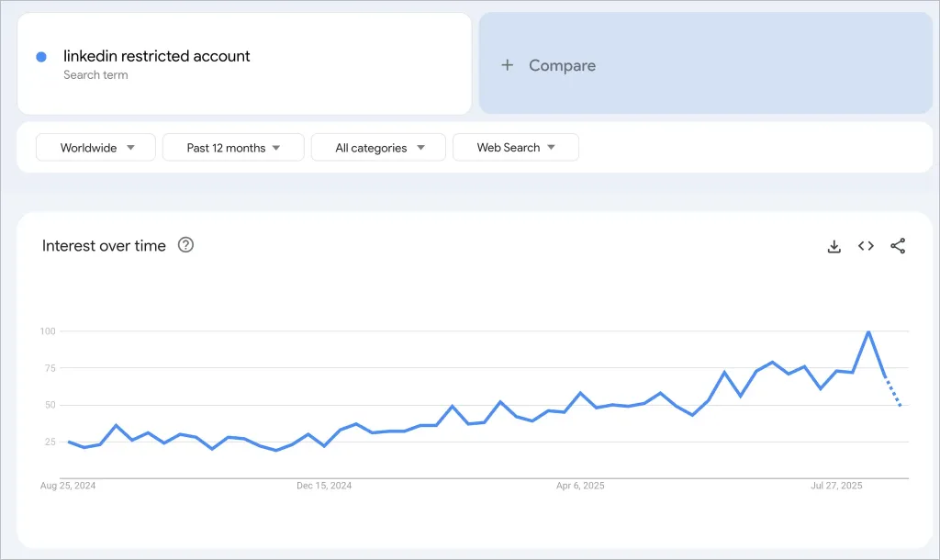Click the 'Aug 25, 2024' axis label
940x560 pixels.
[68, 486]
